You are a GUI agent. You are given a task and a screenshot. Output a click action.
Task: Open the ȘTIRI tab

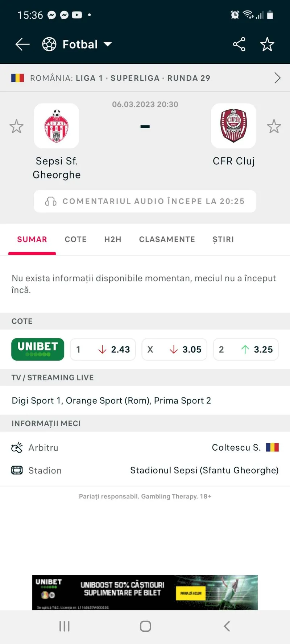click(x=223, y=239)
